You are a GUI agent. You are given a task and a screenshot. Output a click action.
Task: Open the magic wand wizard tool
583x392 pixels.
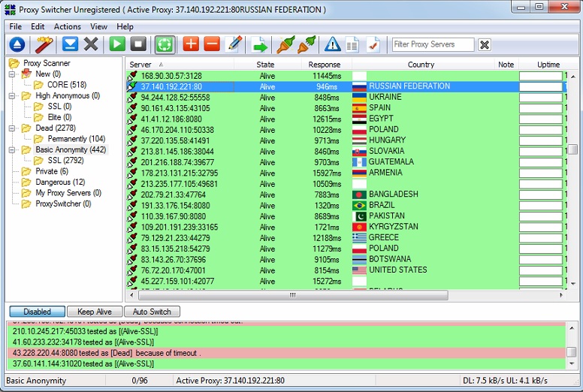tap(44, 44)
